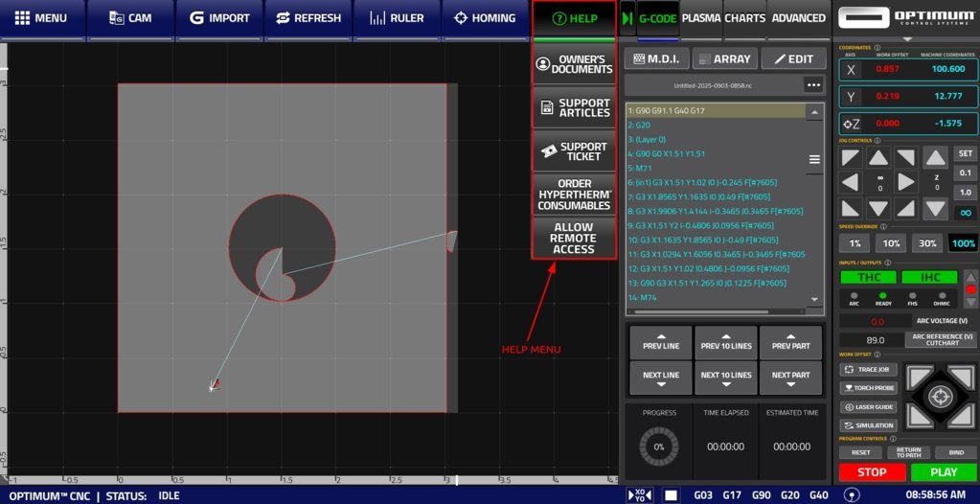Open the ARRAY tool
The image size is (980, 504).
click(724, 58)
